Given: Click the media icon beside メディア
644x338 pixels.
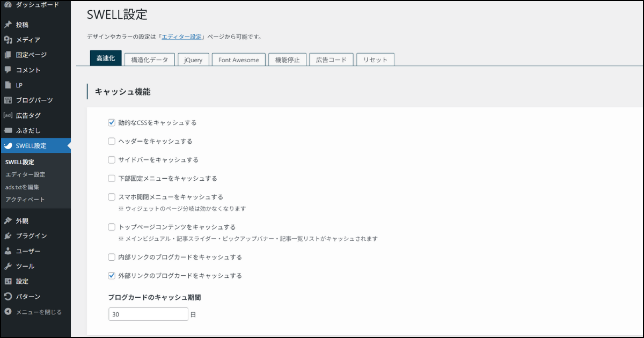Looking at the screenshot, I should (8, 40).
